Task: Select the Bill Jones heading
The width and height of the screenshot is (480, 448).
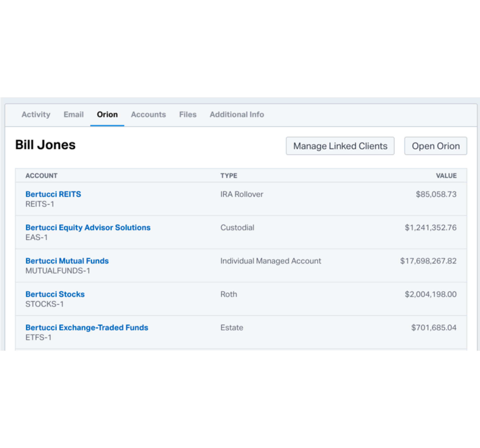Action: pos(45,145)
